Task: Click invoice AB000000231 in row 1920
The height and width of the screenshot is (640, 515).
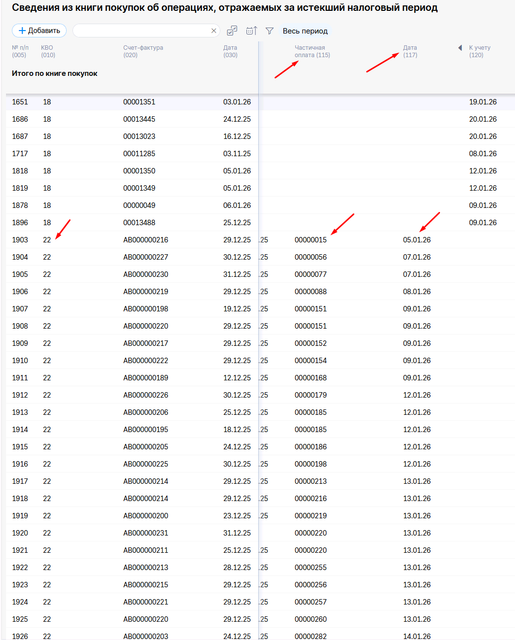Action: tap(146, 533)
